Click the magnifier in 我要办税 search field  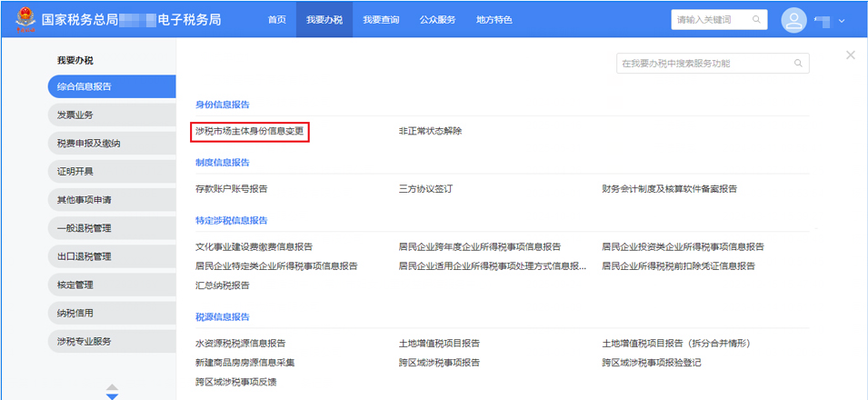tap(798, 64)
